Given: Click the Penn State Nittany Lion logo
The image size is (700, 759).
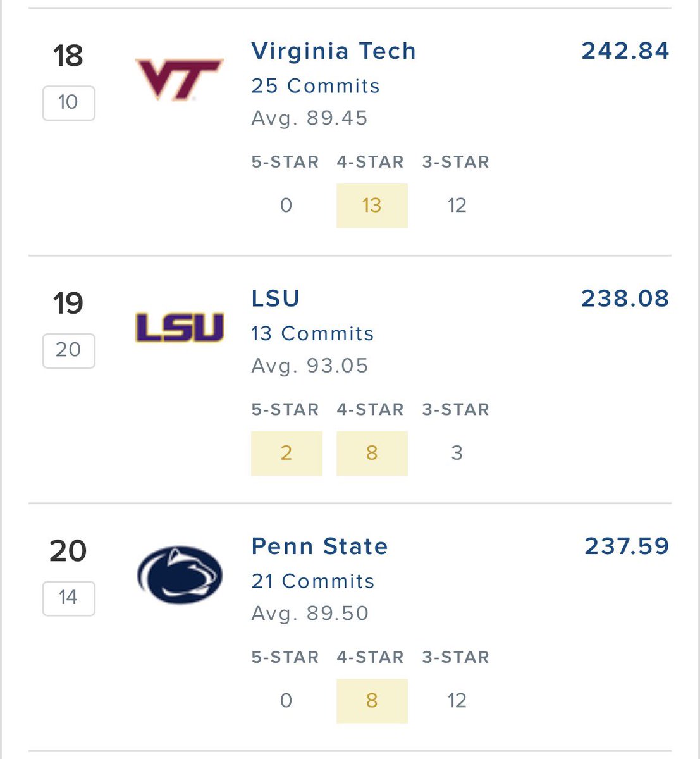Looking at the screenshot, I should tap(180, 575).
